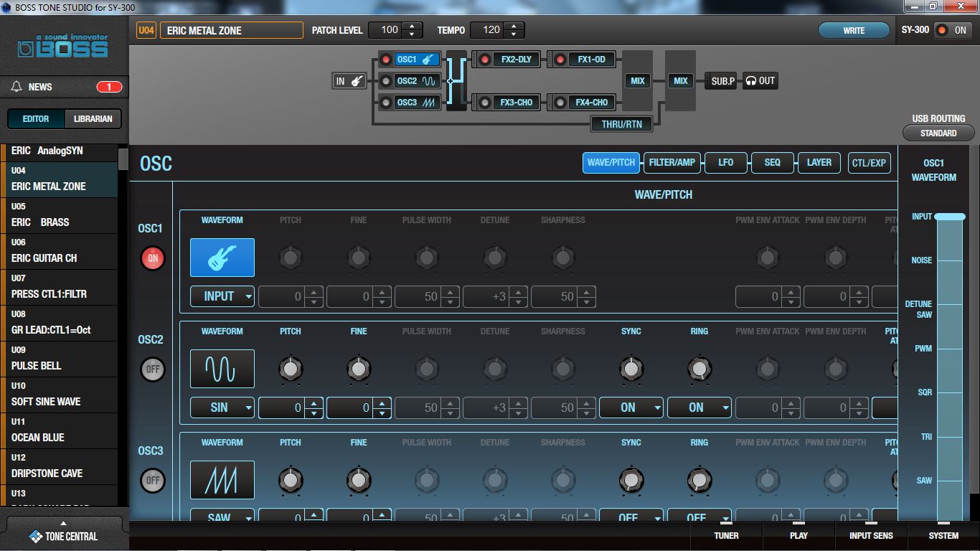This screenshot has height=551, width=980.
Task: Open the OSC3 SAW waveform dropdown
Action: (x=222, y=516)
